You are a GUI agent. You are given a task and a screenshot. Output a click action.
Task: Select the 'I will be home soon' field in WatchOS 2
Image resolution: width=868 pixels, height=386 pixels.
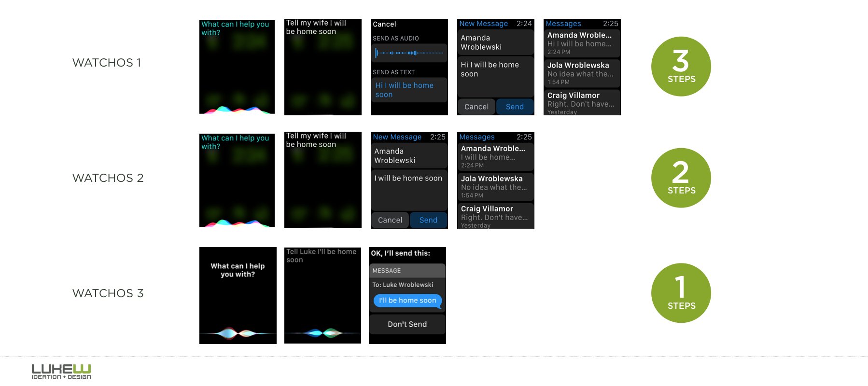click(x=409, y=190)
